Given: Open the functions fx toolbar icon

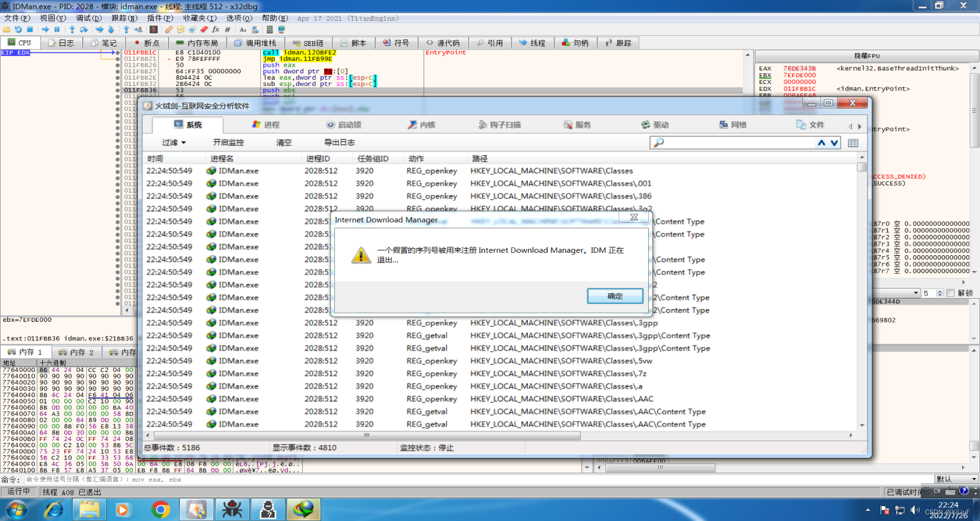Looking at the screenshot, I should tap(216, 29).
